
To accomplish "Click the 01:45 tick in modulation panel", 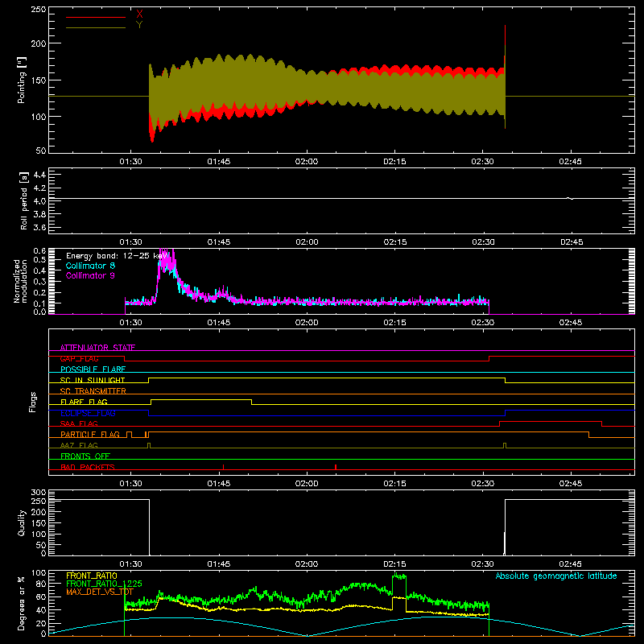I will tap(218, 323).
